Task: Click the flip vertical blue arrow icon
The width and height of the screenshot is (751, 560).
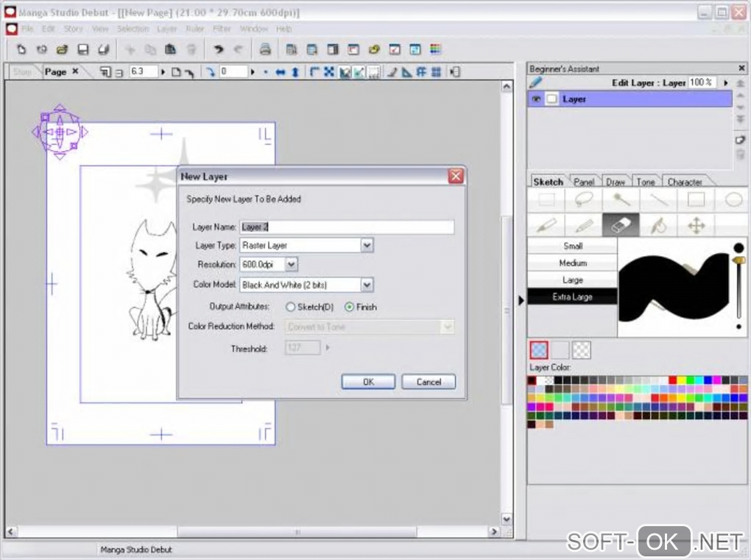Action: (x=295, y=72)
